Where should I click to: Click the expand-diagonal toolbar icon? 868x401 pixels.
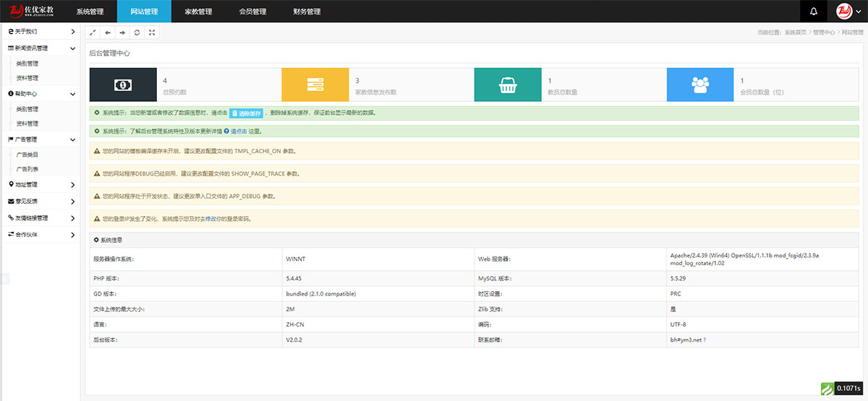click(x=93, y=33)
